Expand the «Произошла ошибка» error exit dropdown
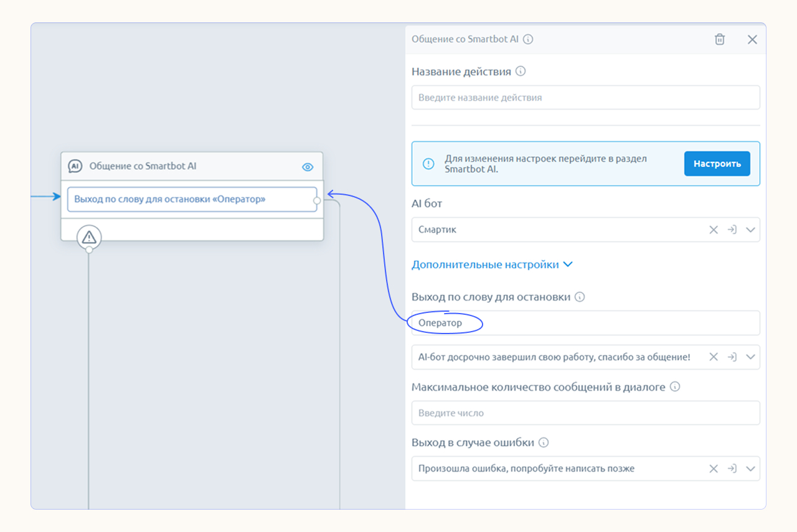The image size is (797, 532). 750,469
